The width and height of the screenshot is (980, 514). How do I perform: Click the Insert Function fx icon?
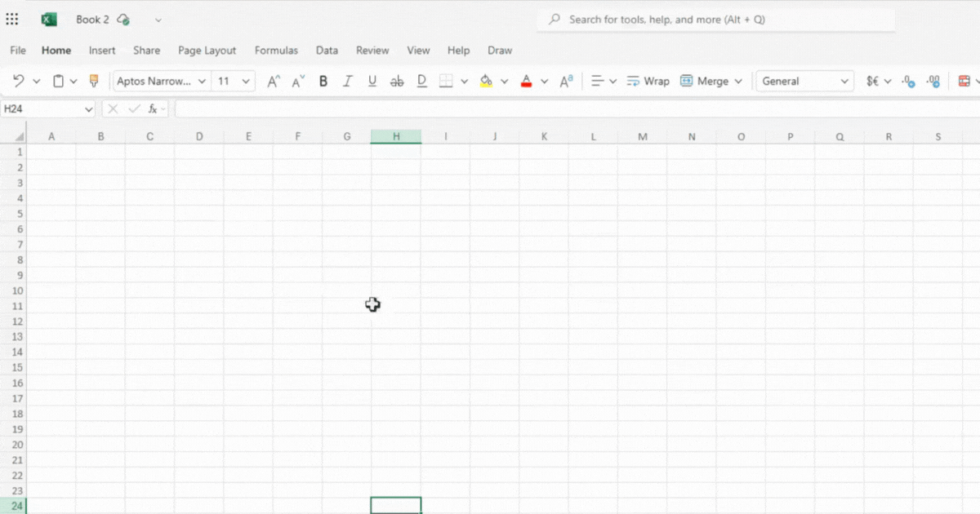click(x=152, y=109)
